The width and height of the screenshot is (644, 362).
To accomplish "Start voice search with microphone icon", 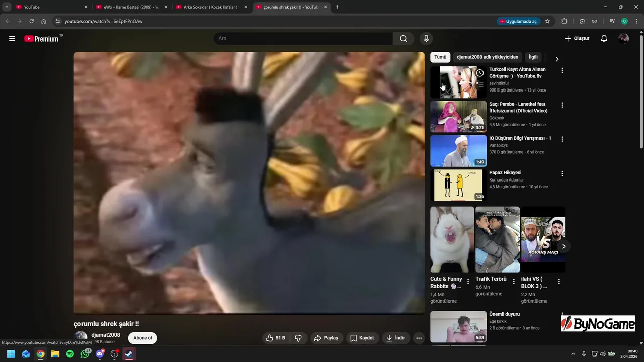I will coord(426,39).
